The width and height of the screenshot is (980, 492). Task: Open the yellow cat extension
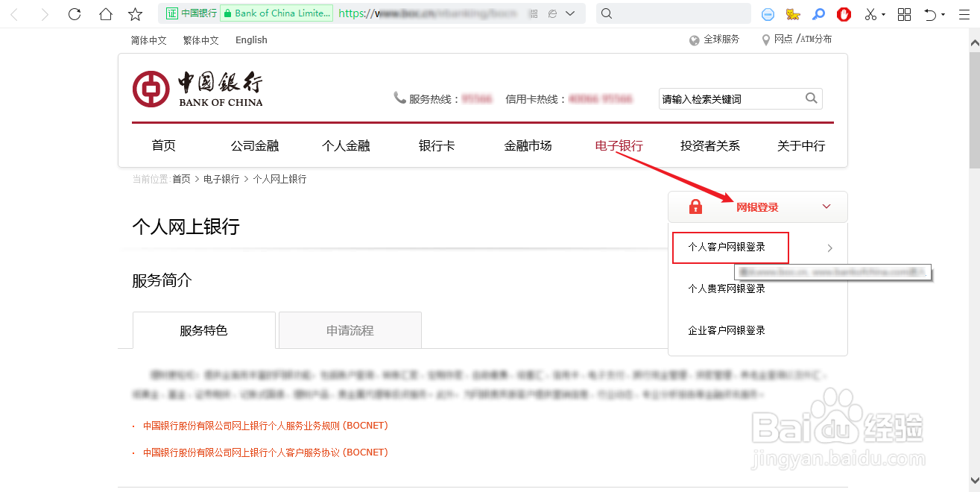(x=793, y=13)
